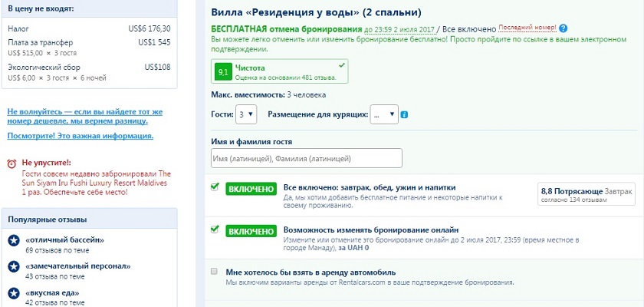The height and width of the screenshot is (307, 644).
Task: Click the green ВКЛЮЧЕНО badge for all-inclusive meals
Action: 250,188
